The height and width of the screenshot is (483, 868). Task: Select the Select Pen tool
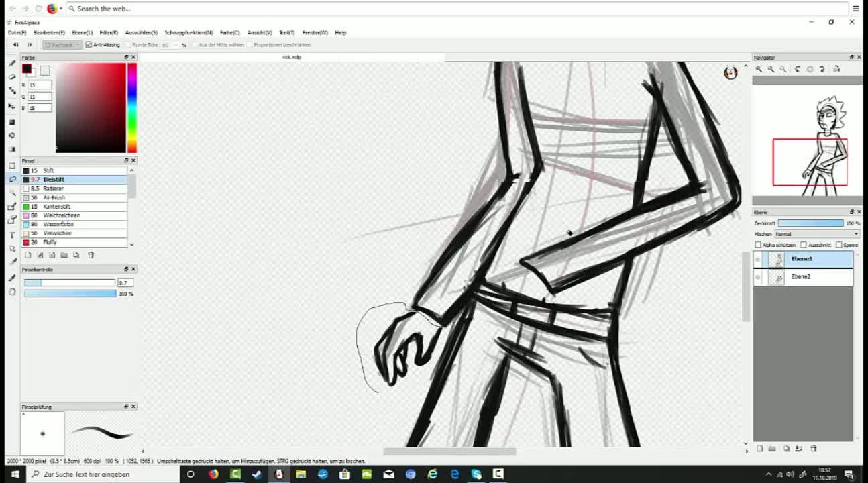[12, 207]
